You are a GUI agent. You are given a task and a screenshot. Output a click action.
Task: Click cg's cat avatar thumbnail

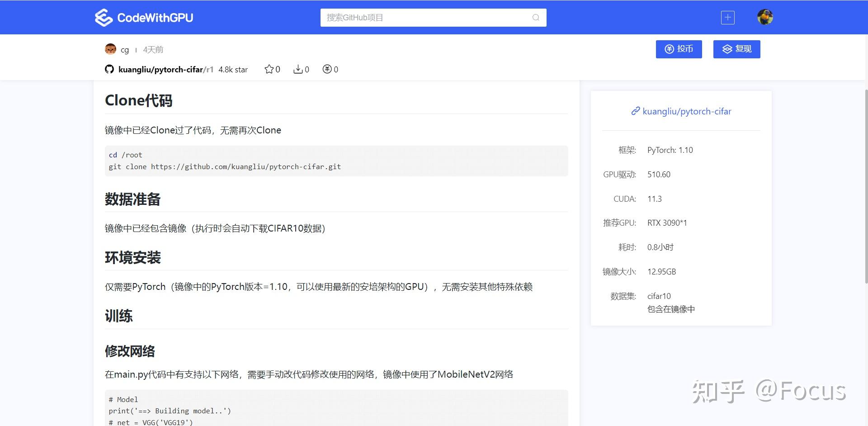pyautogui.click(x=111, y=49)
